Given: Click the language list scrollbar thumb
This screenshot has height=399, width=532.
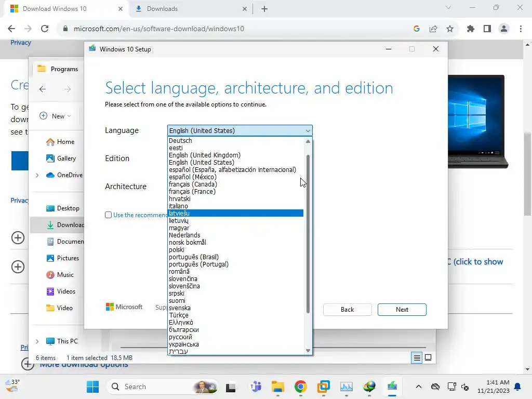Looking at the screenshot, I should (308, 234).
